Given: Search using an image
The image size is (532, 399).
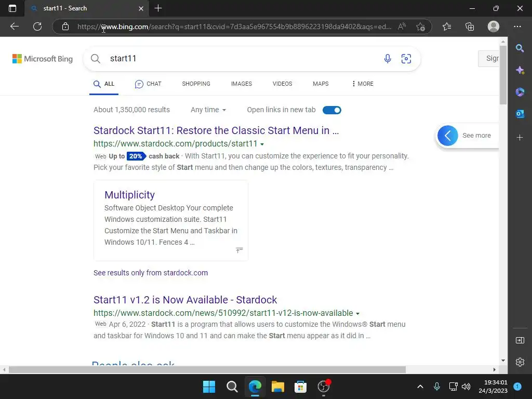Looking at the screenshot, I should (406, 59).
